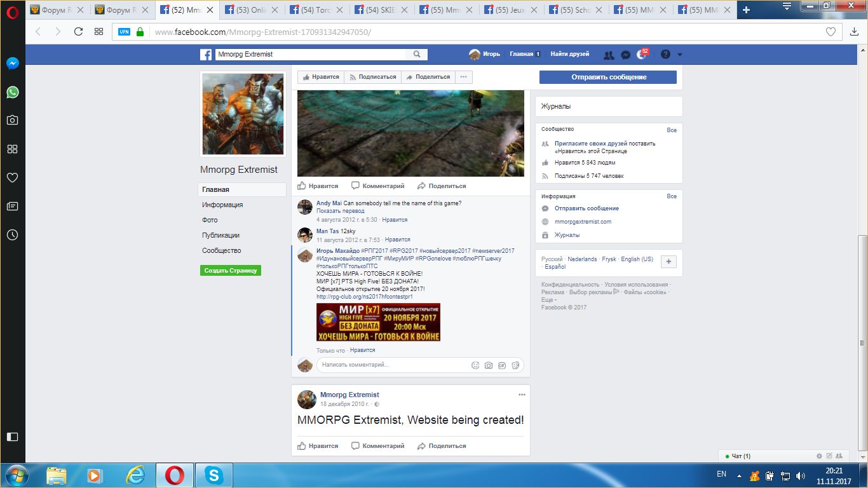Add another language with the plus button
Screen dimensions: 868x488
click(668, 261)
